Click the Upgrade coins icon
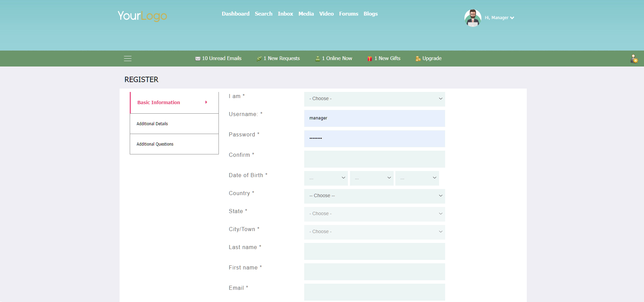The width and height of the screenshot is (644, 302). click(418, 59)
